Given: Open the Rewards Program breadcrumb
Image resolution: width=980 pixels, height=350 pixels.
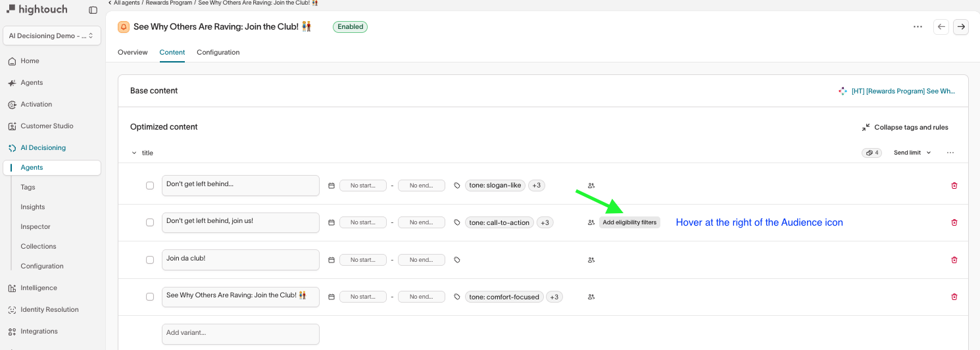Looking at the screenshot, I should click(x=168, y=3).
